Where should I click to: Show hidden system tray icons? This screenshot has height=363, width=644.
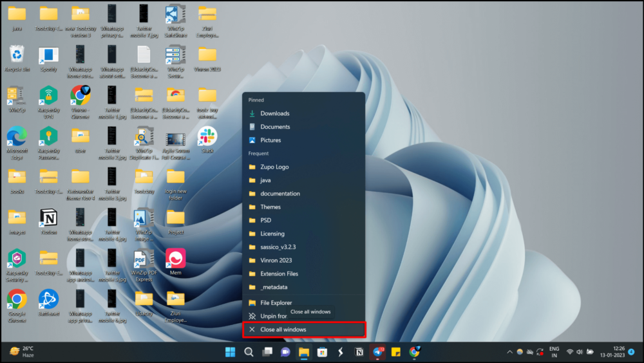[509, 352]
